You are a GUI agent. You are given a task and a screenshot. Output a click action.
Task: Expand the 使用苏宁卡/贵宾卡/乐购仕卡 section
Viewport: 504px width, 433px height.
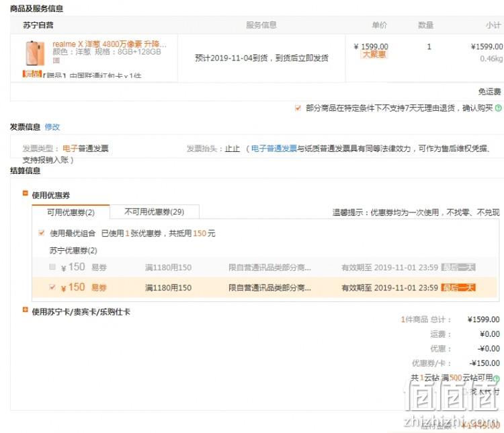coord(25,310)
